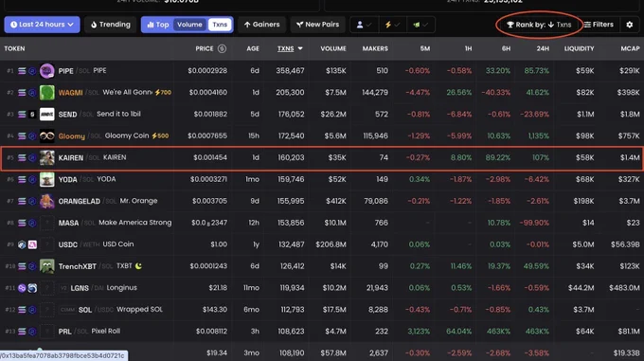
Task: Click the Solana chain icon in PIPE row
Action: coord(22,71)
